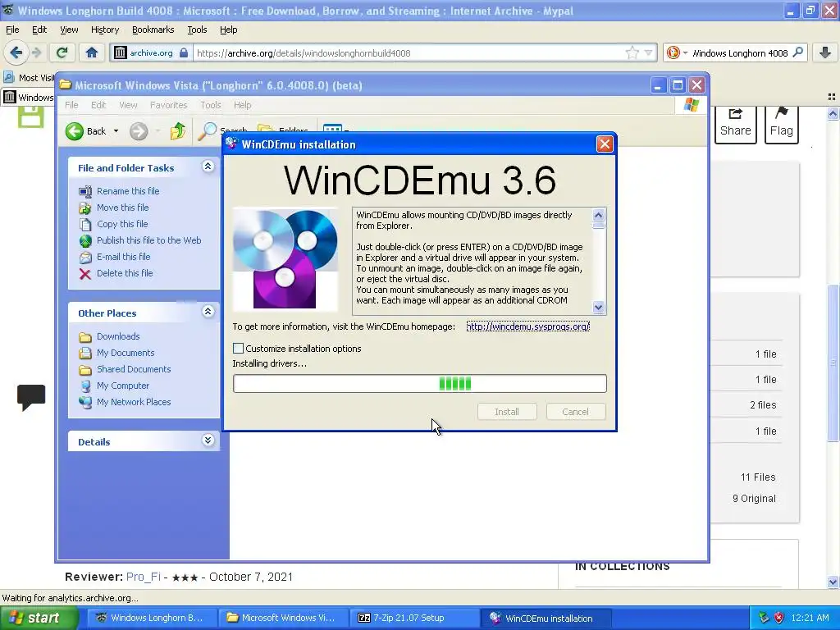Screen dimensions: 840x630
Task: Open Most Visited bookmarks toolbar item
Action: click(x=29, y=78)
